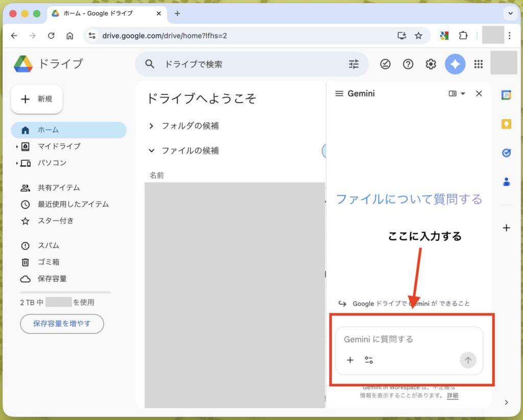This screenshot has width=523, height=420.
Task: Open Google Contacts in side panel
Action: pyautogui.click(x=506, y=181)
